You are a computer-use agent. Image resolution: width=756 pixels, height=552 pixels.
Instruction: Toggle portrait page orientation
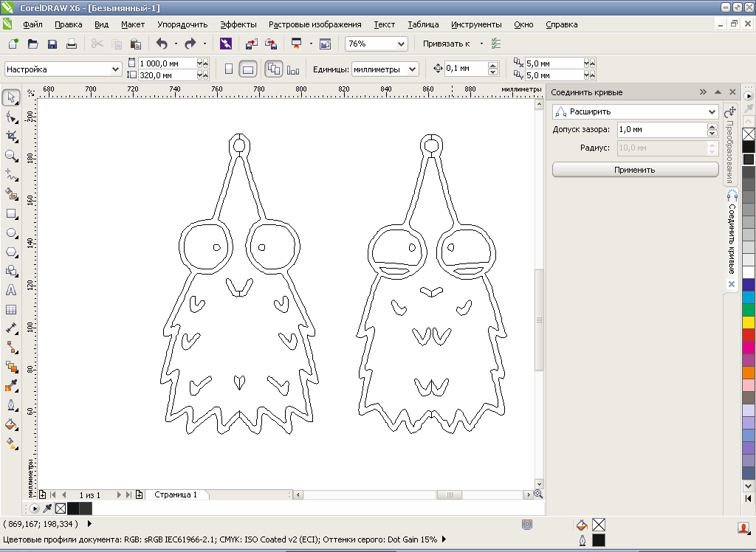(229, 69)
